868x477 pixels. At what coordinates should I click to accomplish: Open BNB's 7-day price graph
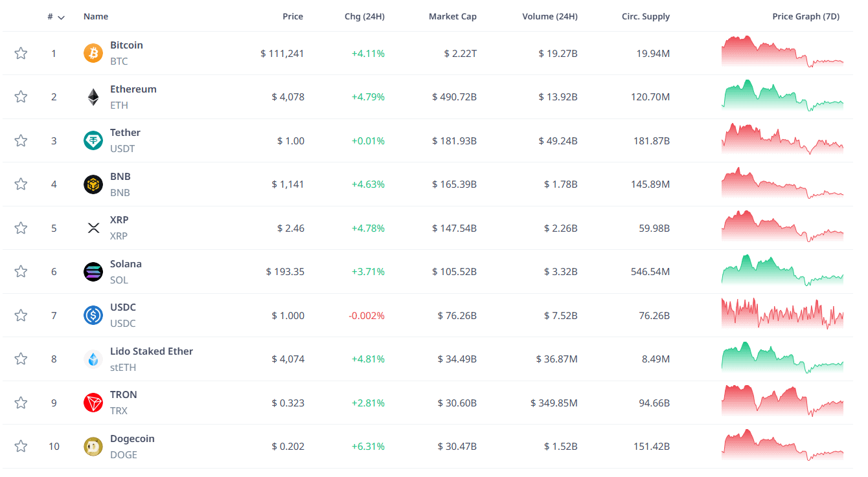[x=782, y=183]
